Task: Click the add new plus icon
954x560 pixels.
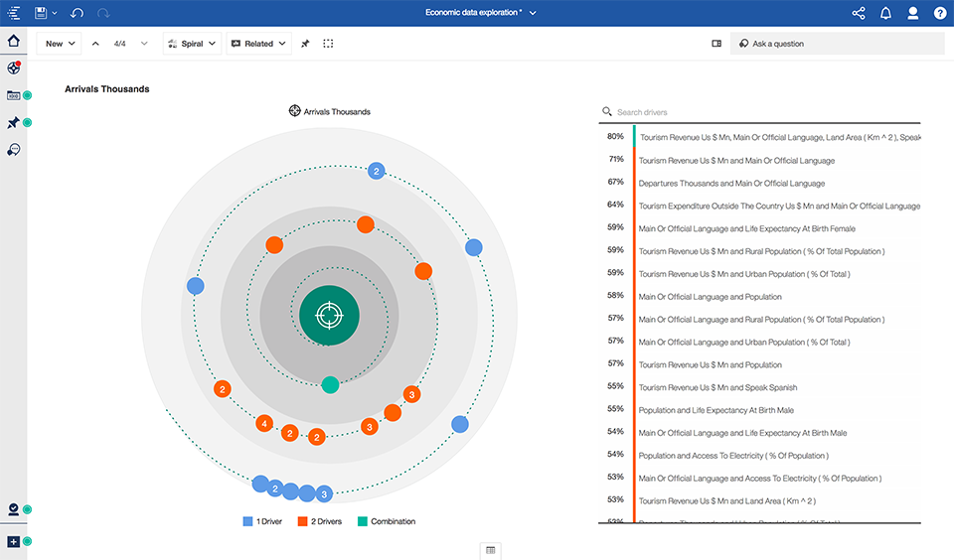Action: coord(13,541)
